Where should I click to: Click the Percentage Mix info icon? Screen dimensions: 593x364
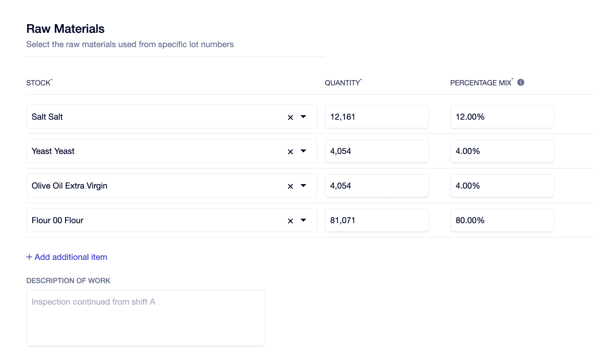520,82
